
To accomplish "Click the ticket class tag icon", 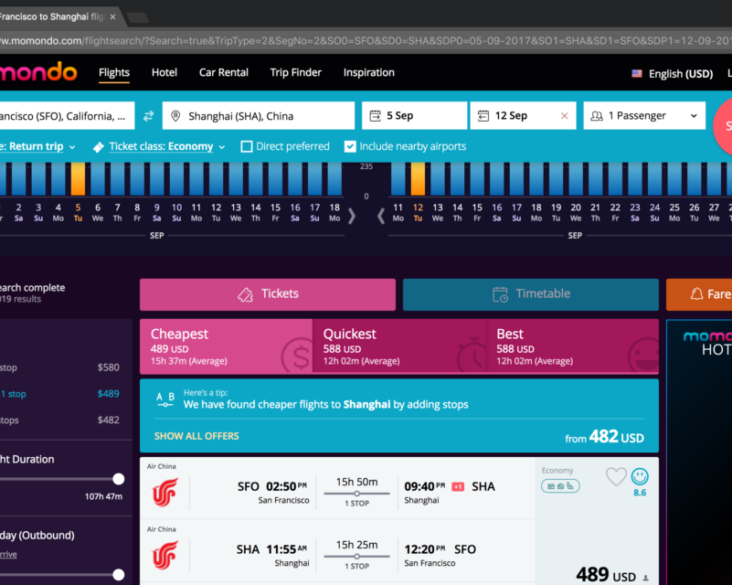I will [x=99, y=147].
